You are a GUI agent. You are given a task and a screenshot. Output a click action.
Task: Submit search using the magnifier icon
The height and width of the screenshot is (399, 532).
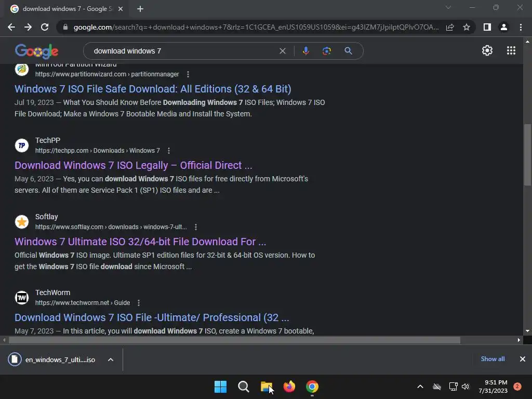pyautogui.click(x=348, y=51)
